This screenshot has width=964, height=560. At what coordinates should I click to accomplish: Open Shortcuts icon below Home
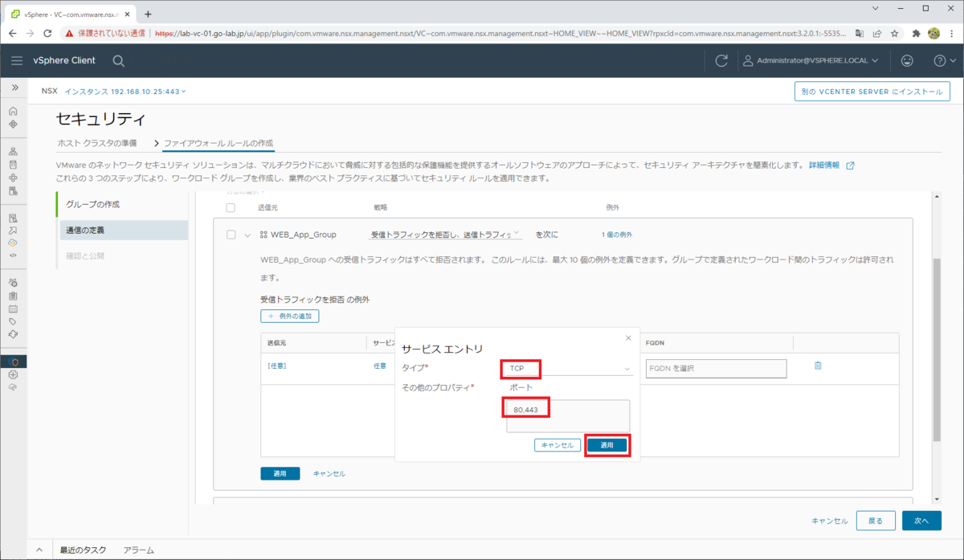pyautogui.click(x=13, y=125)
